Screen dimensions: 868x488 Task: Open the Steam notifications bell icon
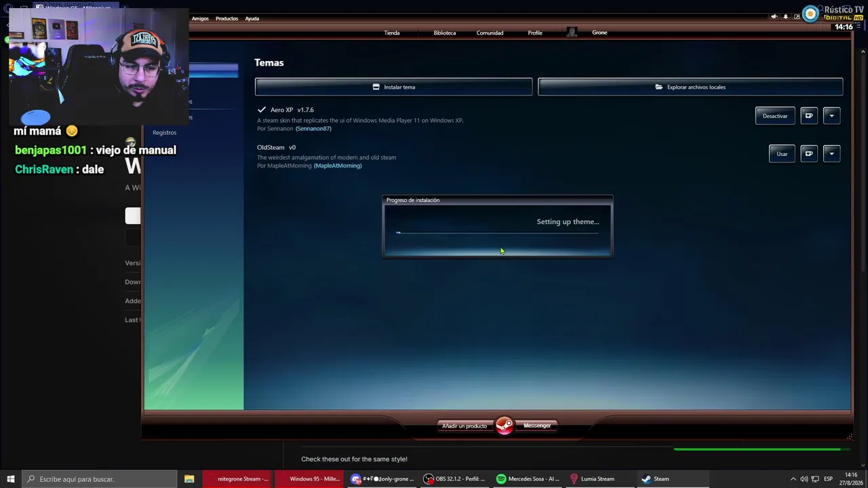(786, 17)
